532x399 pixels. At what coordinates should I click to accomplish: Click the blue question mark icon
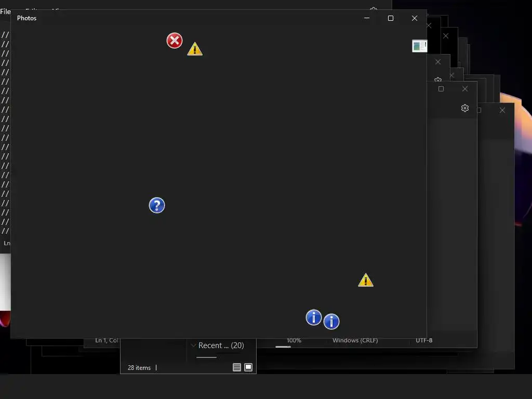pos(157,205)
